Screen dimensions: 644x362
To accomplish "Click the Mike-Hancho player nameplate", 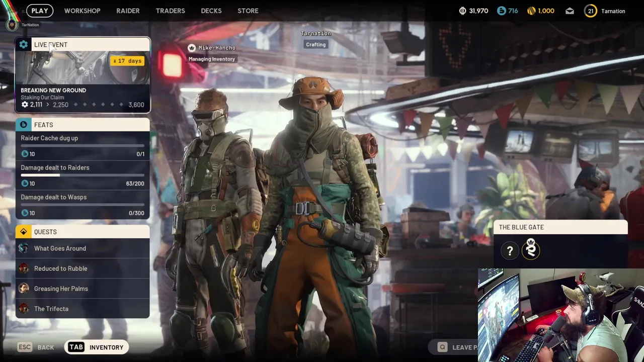I will 217,48.
